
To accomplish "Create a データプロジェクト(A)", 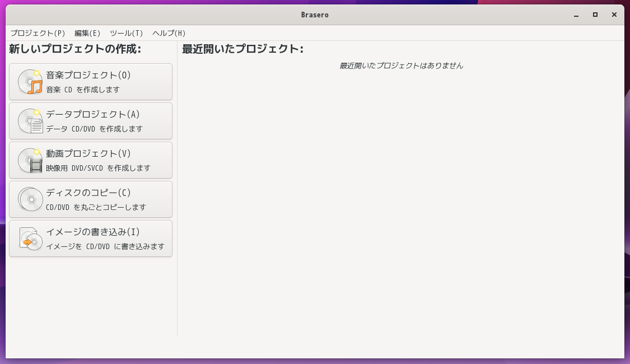I will click(91, 121).
